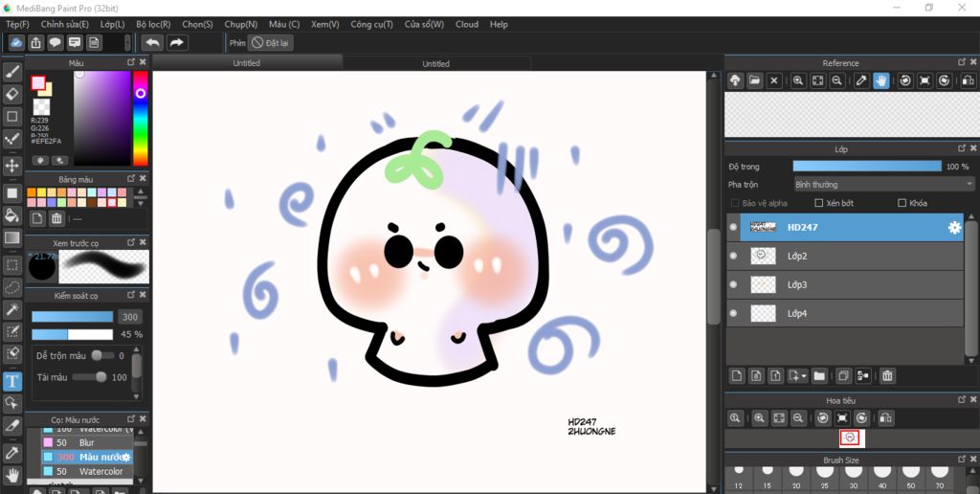This screenshot has height=494, width=980.
Task: Open the Lớp(L) menu
Action: [113, 24]
